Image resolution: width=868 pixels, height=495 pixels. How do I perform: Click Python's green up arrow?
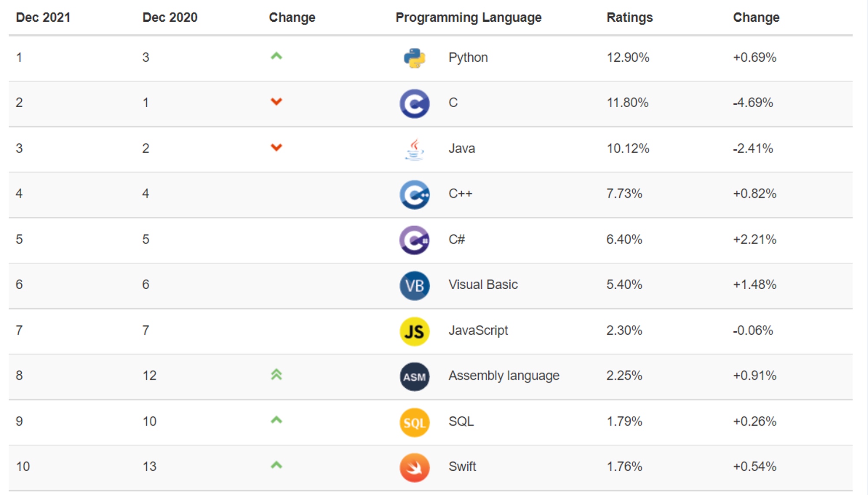(276, 56)
